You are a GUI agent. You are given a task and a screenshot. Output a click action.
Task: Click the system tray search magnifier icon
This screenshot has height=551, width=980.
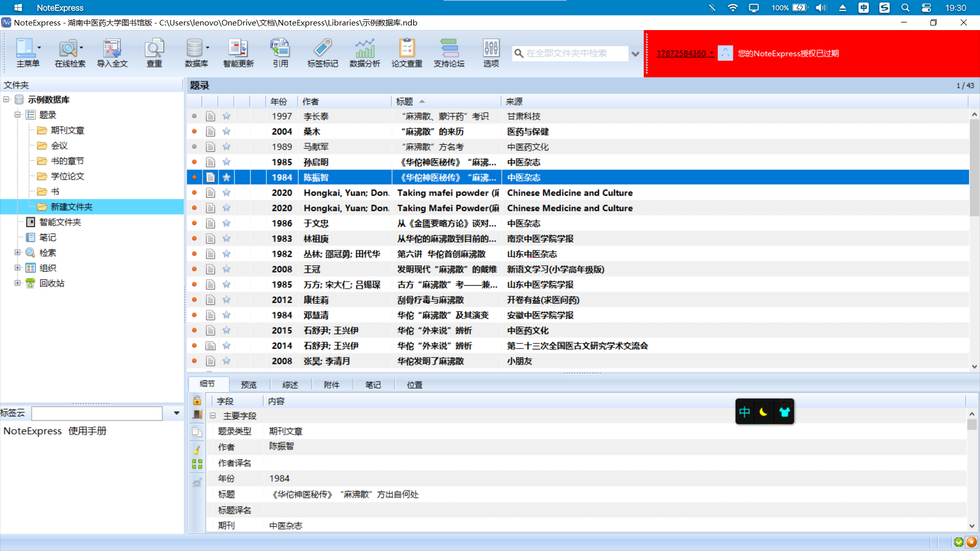click(905, 8)
